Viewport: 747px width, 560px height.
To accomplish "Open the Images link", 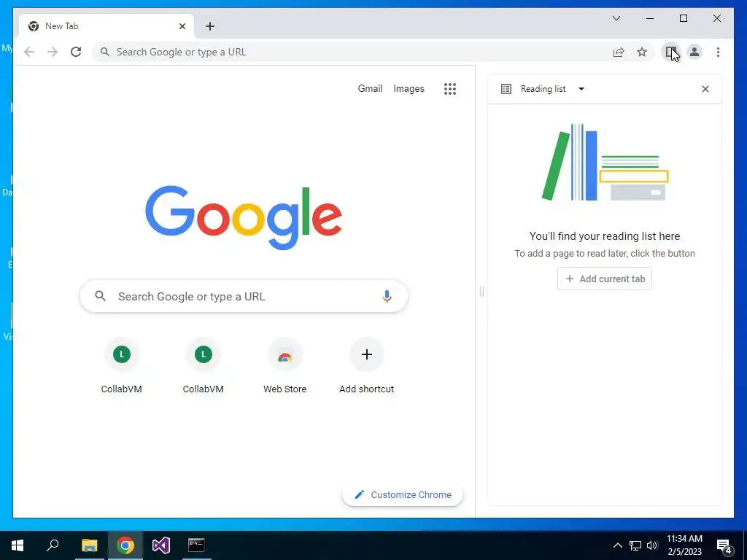I will click(409, 88).
